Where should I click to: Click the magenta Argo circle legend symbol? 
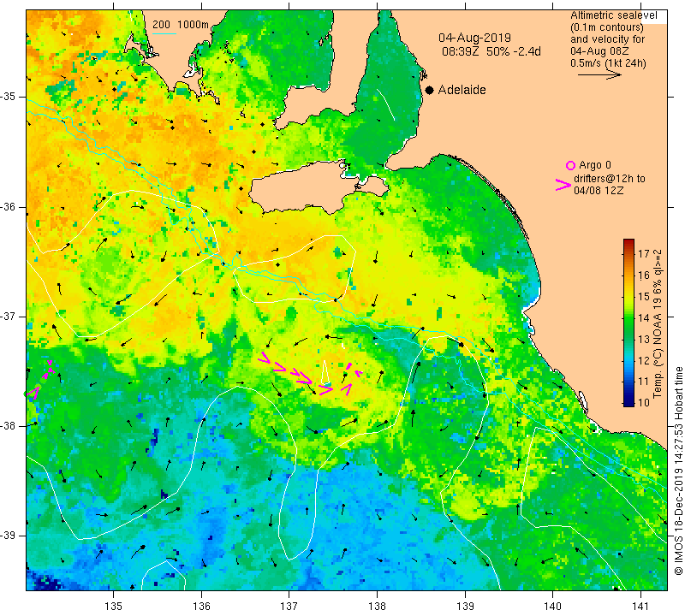[x=570, y=165]
